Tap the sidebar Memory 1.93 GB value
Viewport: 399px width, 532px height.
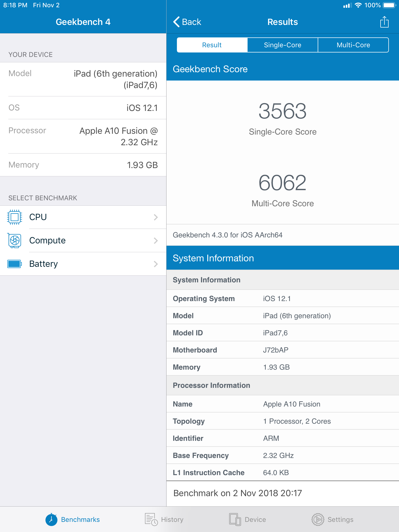pos(142,165)
